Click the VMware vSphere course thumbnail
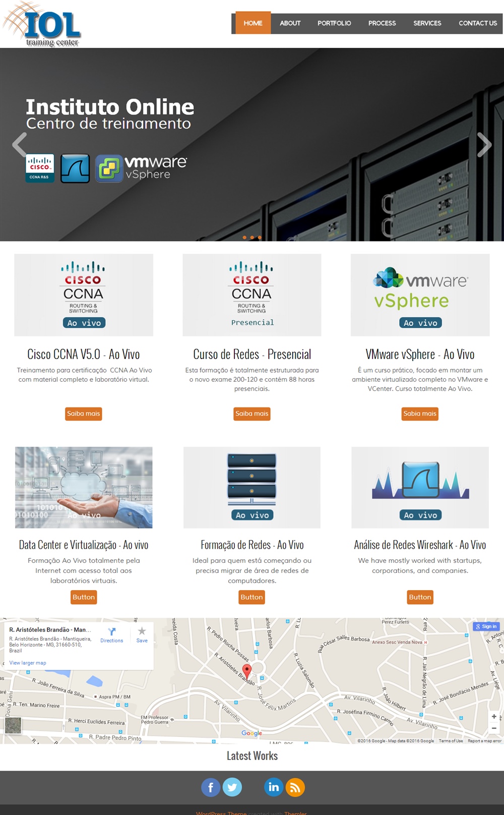The height and width of the screenshot is (815, 504). [420, 295]
